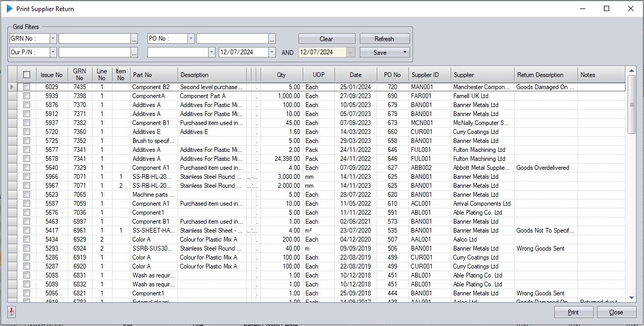The width and height of the screenshot is (644, 326).
Task: Open the PO No lookup ellipsis button
Action: [272, 39]
